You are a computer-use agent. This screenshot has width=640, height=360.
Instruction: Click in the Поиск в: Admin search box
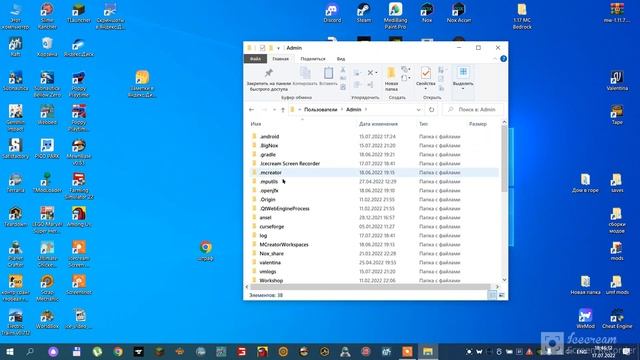point(473,109)
